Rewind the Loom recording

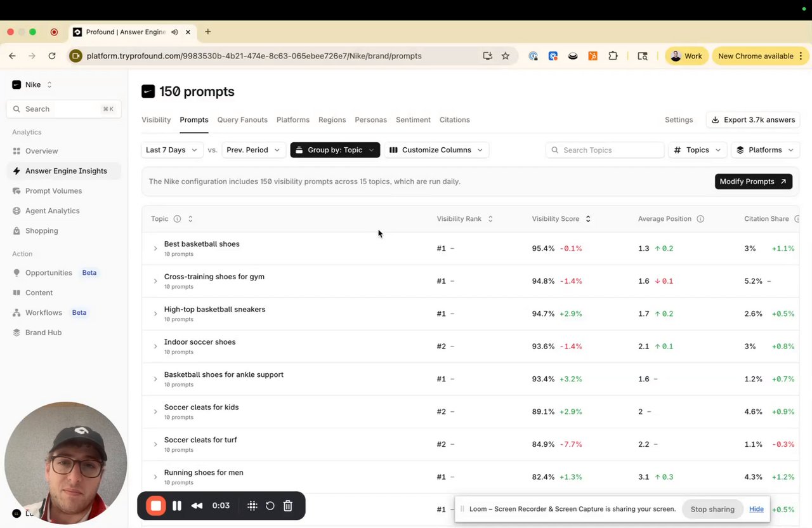point(197,506)
